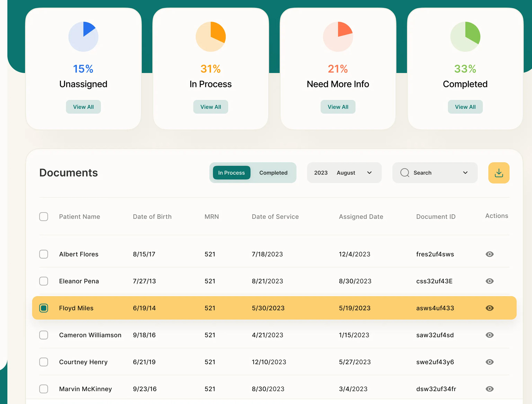Click patient name Courtney Henry
Image resolution: width=532 pixels, height=404 pixels.
click(83, 362)
